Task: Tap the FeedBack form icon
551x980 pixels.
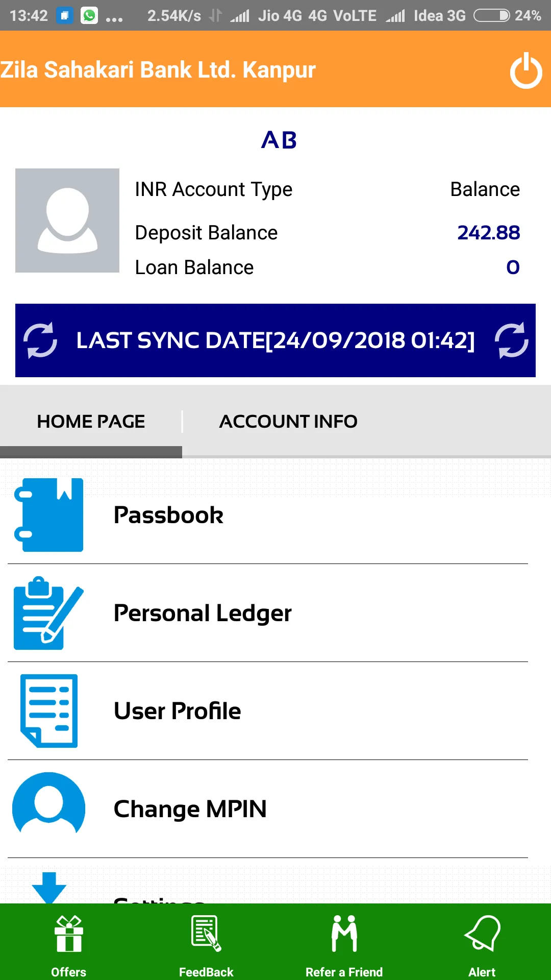Action: (x=206, y=934)
